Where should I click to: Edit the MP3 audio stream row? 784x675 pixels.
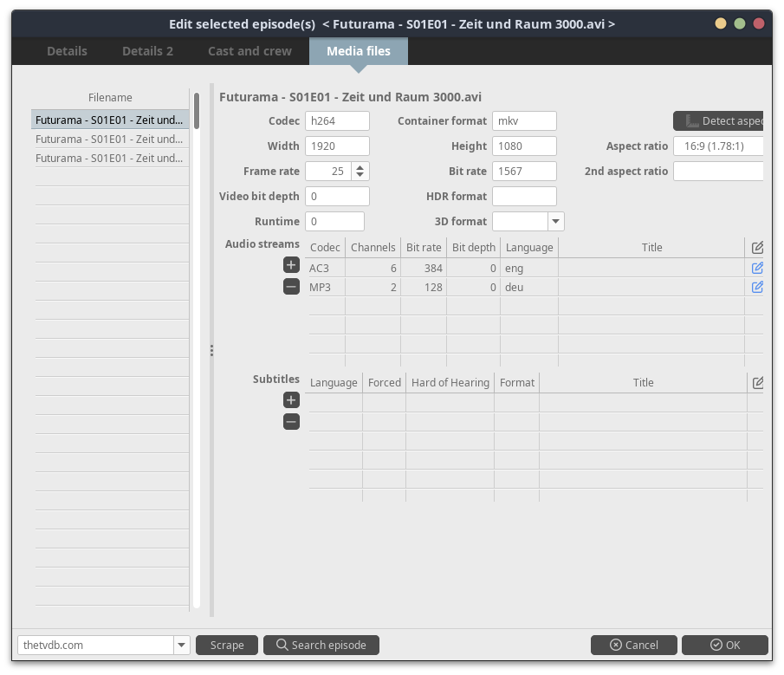point(757,287)
